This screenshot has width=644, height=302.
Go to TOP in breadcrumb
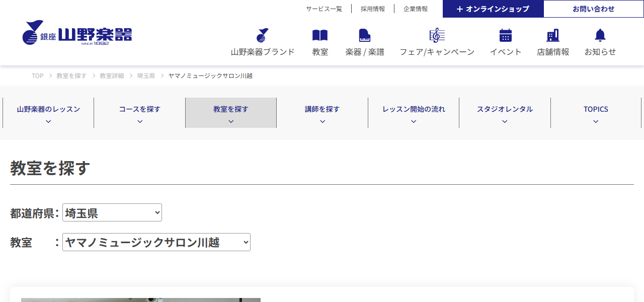click(38, 75)
